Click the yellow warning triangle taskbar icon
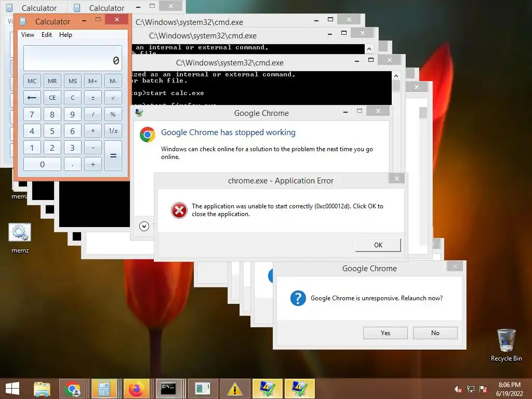 [x=235, y=389]
